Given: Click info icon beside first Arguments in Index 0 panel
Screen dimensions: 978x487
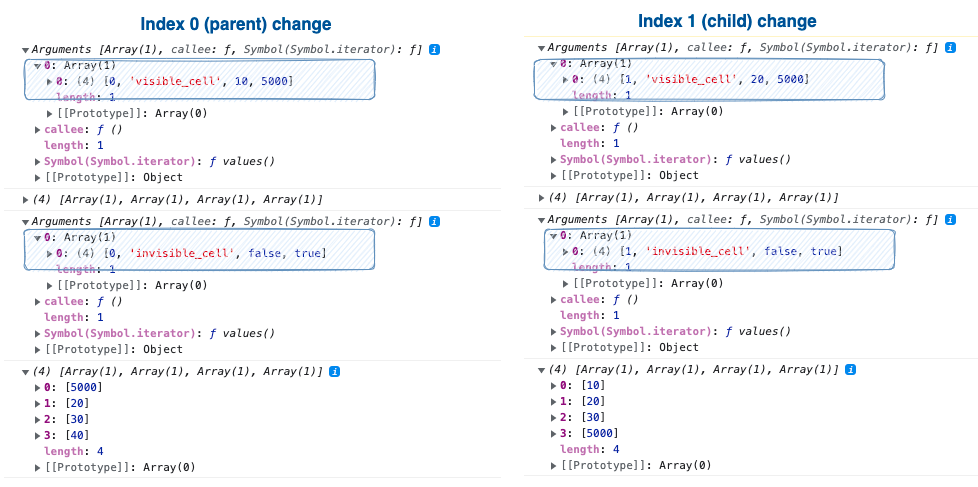Looking at the screenshot, I should [x=434, y=49].
